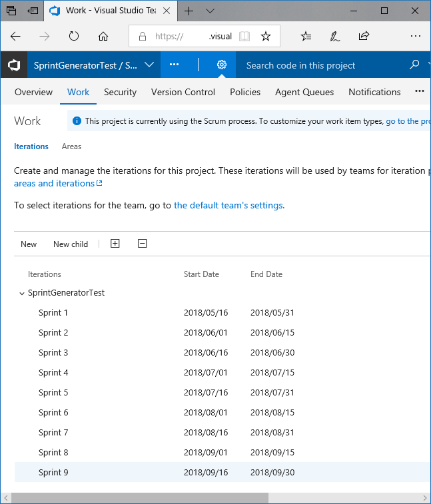The width and height of the screenshot is (431, 504).
Task: Click the New child button
Action: [x=71, y=244]
